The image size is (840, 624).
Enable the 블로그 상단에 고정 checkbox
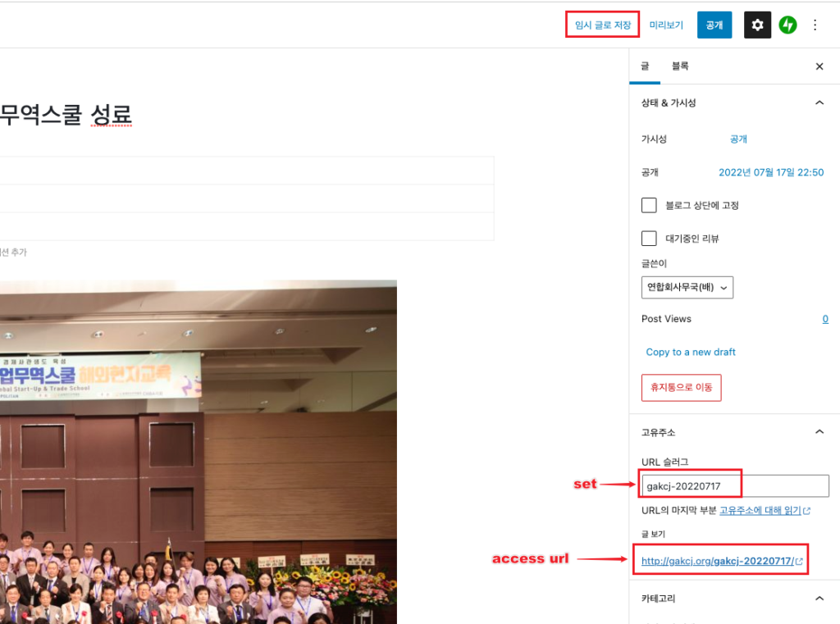[649, 205]
